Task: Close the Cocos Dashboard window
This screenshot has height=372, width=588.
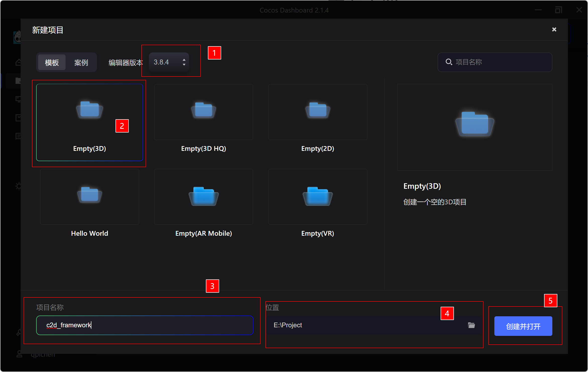Action: pyautogui.click(x=579, y=10)
